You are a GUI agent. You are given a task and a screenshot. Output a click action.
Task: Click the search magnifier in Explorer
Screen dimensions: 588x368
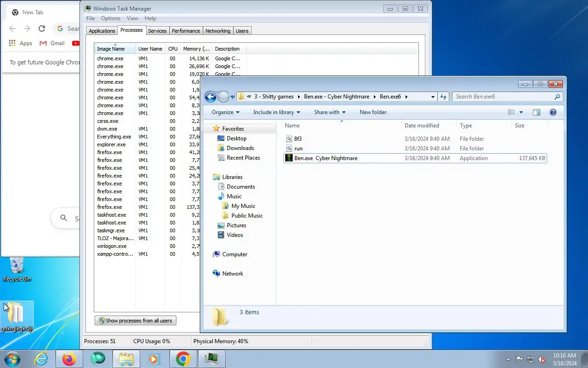(x=557, y=97)
